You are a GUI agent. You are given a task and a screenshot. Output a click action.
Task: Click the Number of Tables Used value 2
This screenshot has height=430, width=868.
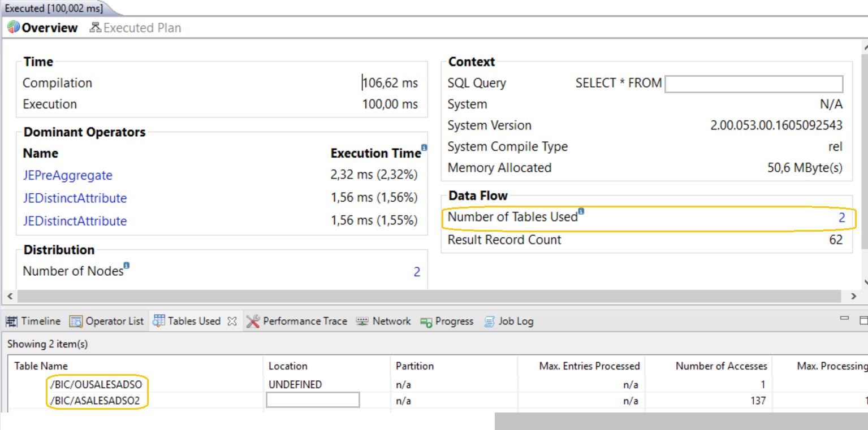coord(842,218)
